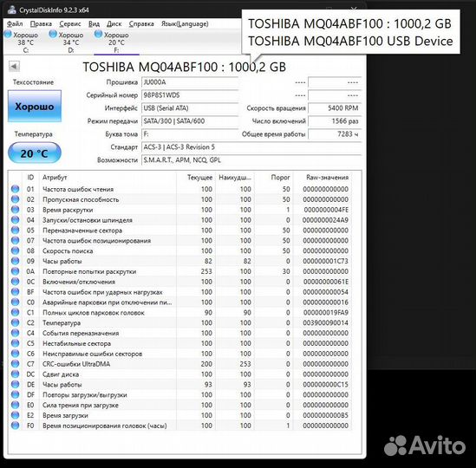Screen dimensions: 476x468
Task: Click the Порог column header
Action: (x=280, y=178)
